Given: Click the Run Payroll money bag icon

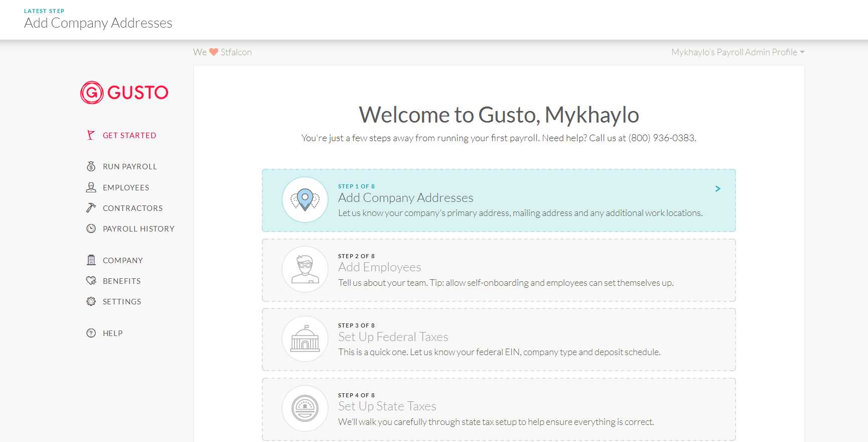Looking at the screenshot, I should tap(91, 166).
